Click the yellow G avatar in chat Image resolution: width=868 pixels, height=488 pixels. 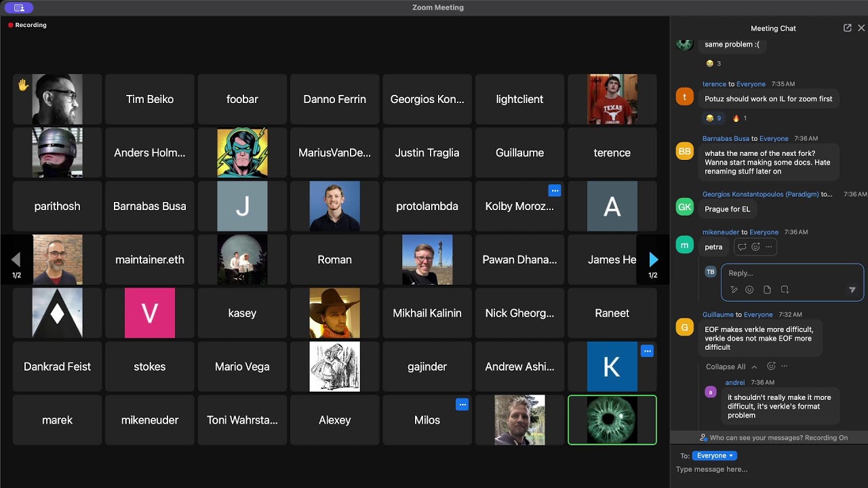point(685,327)
